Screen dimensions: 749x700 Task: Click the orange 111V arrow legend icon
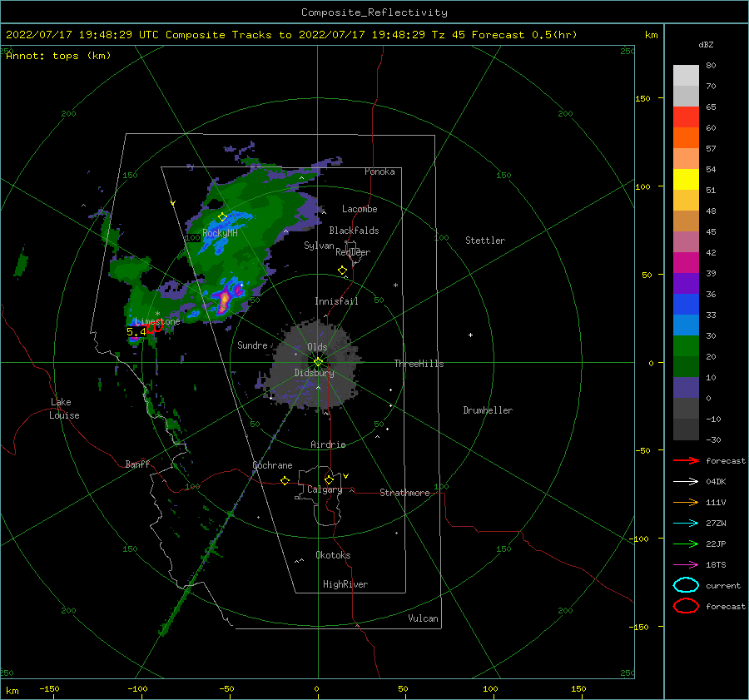686,502
